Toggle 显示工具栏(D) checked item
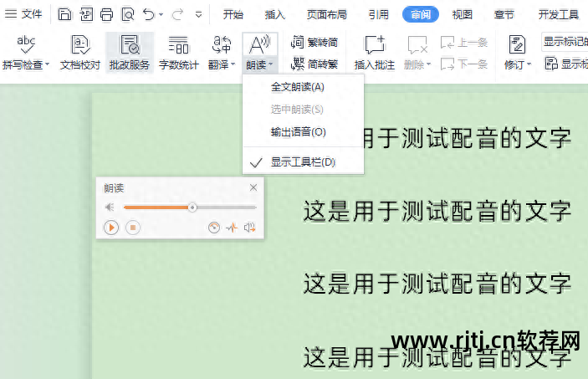The width and height of the screenshot is (588, 379). (x=303, y=162)
